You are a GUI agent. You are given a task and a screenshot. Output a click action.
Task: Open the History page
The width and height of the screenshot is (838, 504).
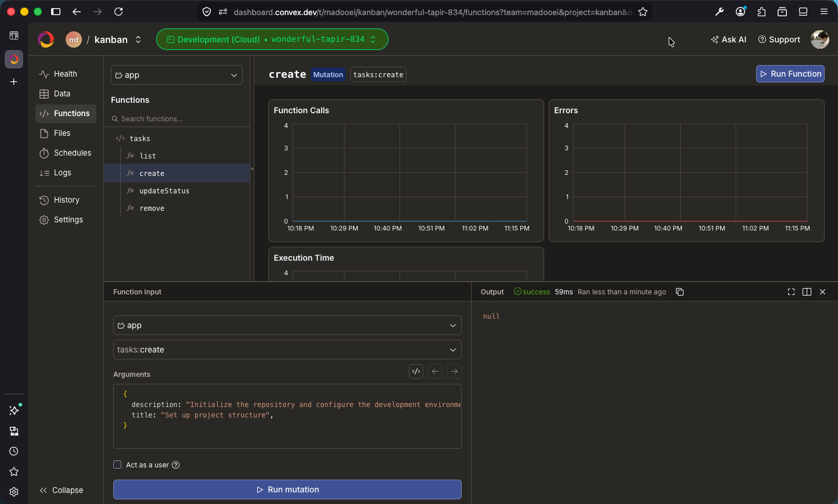tap(66, 200)
